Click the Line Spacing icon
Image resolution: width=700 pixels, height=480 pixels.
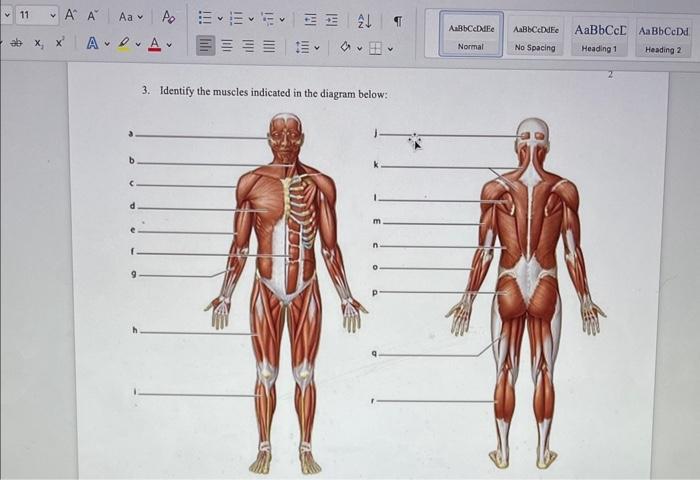coord(302,47)
